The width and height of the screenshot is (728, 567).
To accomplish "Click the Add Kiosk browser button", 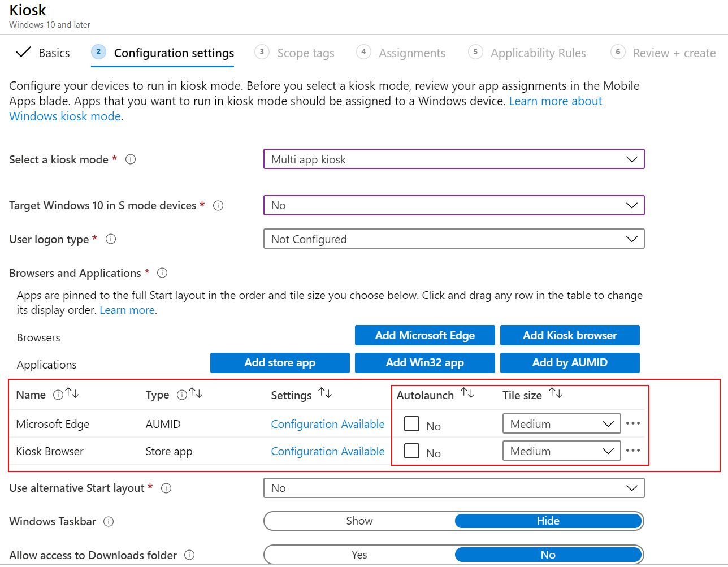I will 570,335.
